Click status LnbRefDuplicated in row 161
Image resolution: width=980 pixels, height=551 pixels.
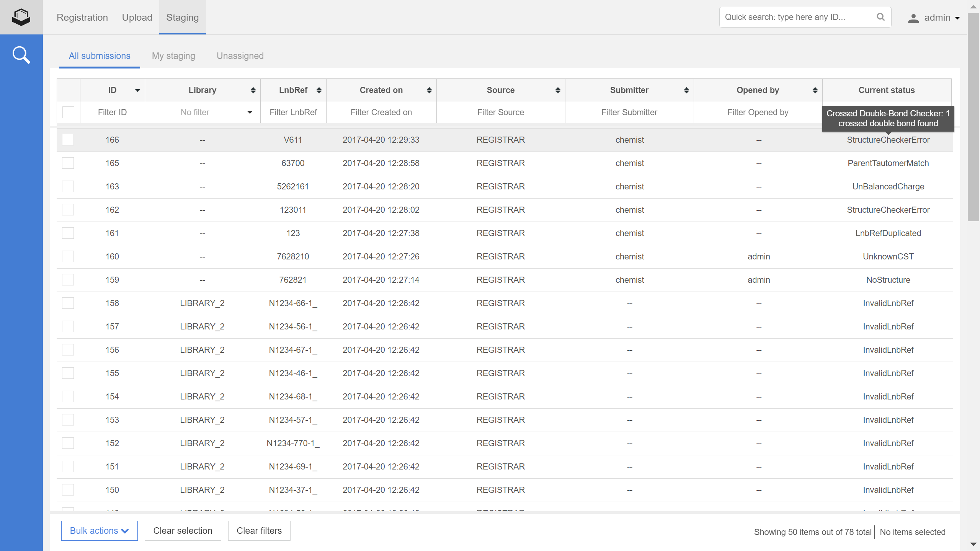(x=888, y=233)
